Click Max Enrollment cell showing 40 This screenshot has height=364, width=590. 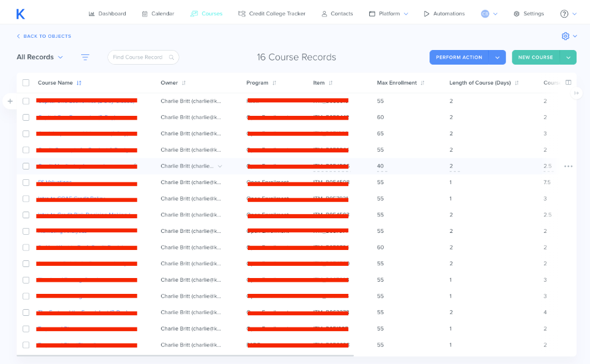380,166
